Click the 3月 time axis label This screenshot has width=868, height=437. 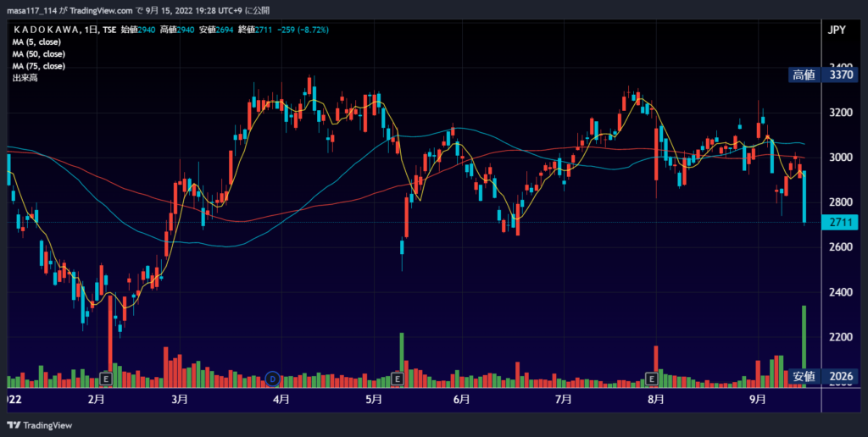click(x=180, y=399)
